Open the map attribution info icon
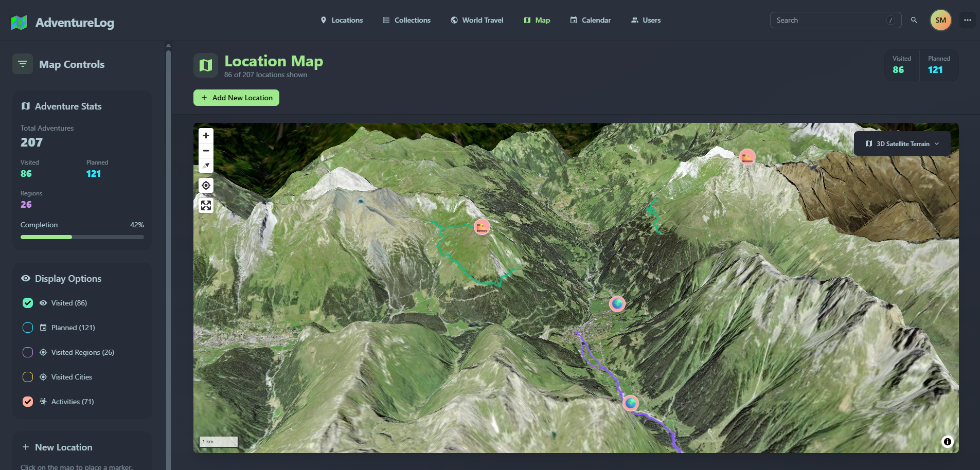This screenshot has height=470, width=980. [947, 442]
